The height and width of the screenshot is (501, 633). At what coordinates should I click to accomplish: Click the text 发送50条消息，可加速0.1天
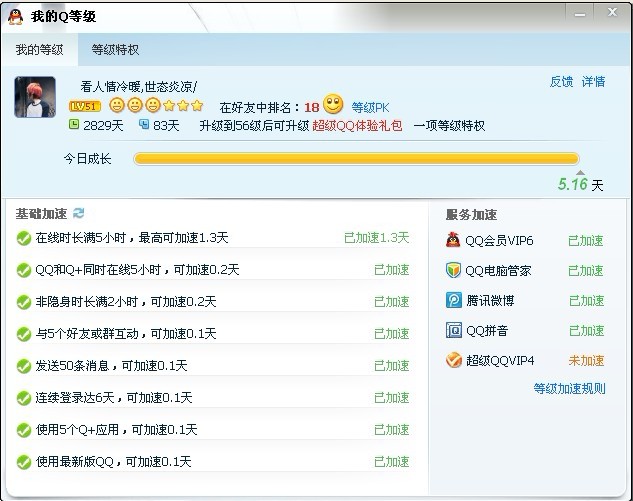coord(111,366)
